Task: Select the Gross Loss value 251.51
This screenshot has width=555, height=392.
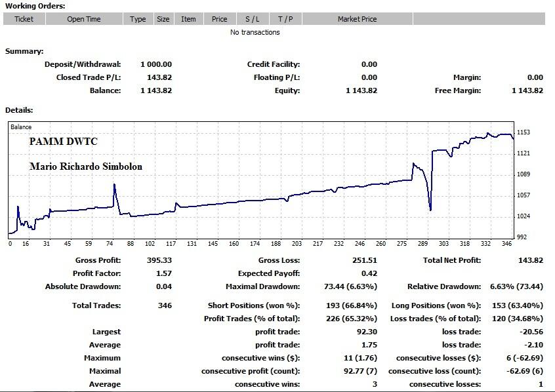Action: pos(365,260)
